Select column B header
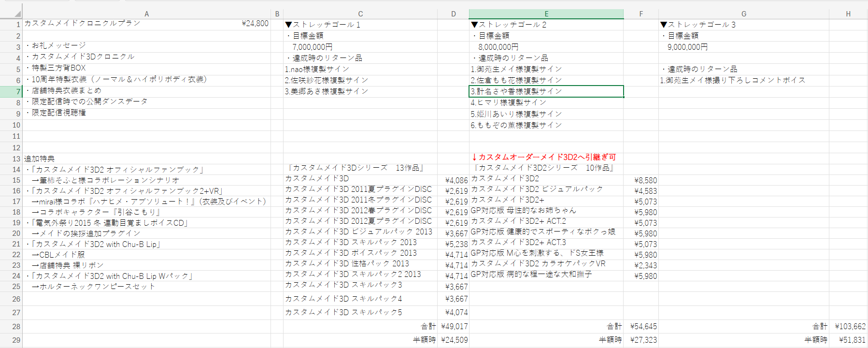The height and width of the screenshot is (348, 868). (x=277, y=14)
